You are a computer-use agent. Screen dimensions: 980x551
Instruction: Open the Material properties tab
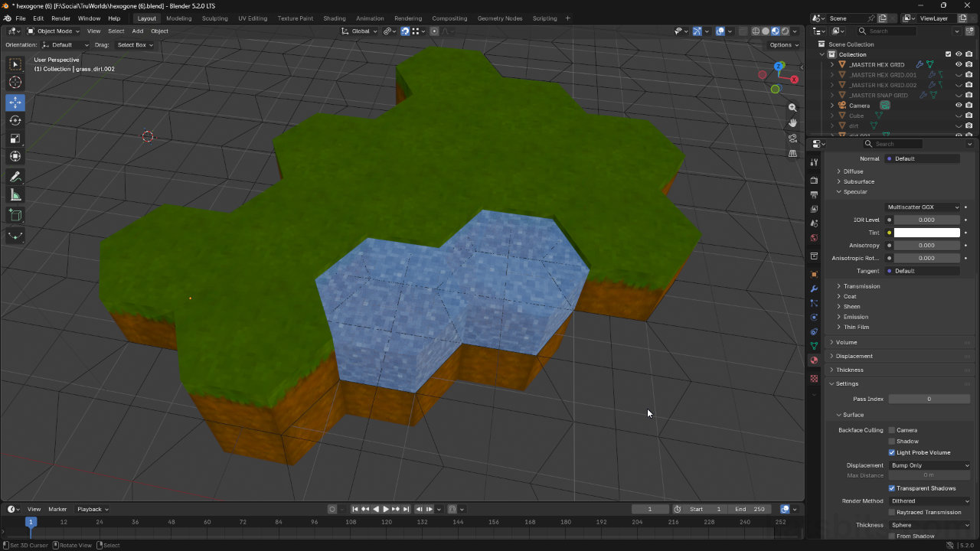point(814,360)
